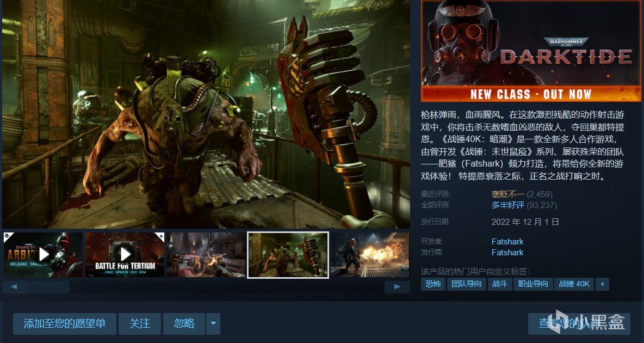The image size is (644, 343).
Task: Open recent reviews 褒贬不一 link
Action: pos(508,194)
